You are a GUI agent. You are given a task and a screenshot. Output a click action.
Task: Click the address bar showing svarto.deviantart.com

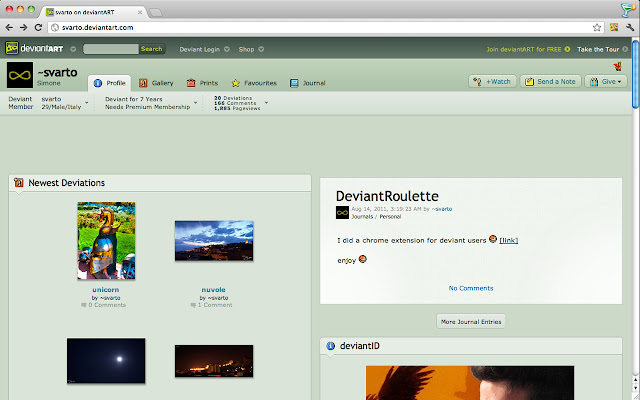(325, 27)
